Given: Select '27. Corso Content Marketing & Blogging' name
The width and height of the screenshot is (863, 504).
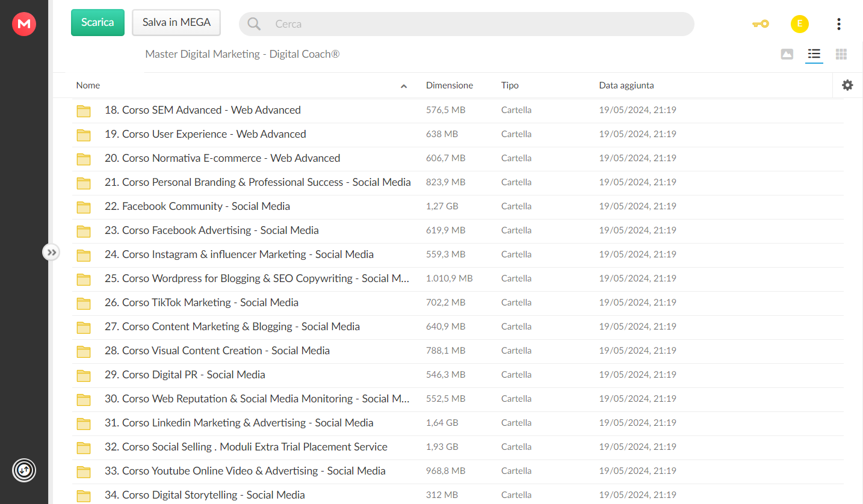Looking at the screenshot, I should point(232,327).
